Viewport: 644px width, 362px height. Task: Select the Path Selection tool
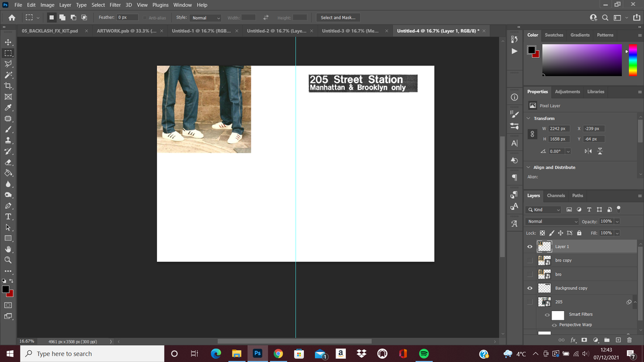point(8,227)
